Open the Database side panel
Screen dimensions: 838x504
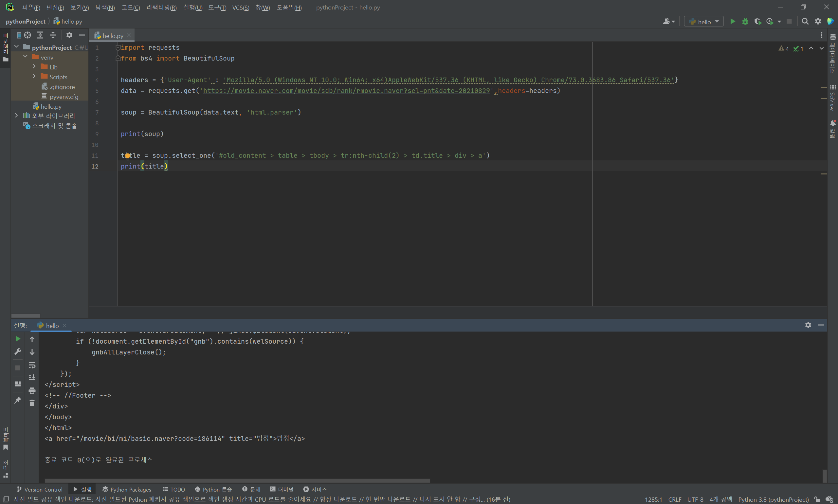[832, 54]
